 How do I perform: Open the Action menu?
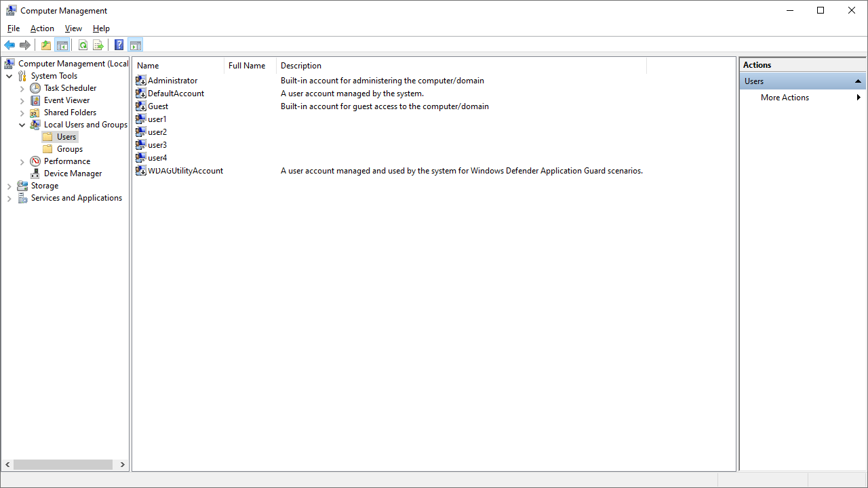click(x=42, y=28)
